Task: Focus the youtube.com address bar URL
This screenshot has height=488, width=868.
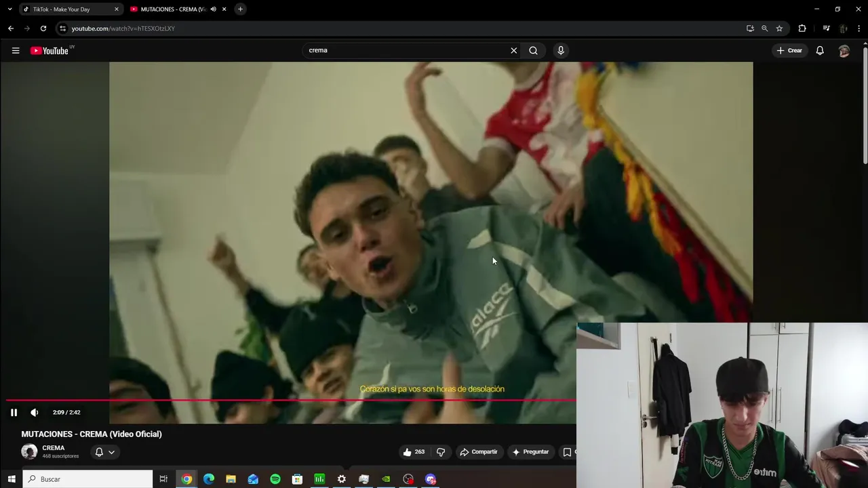Action: tap(123, 28)
